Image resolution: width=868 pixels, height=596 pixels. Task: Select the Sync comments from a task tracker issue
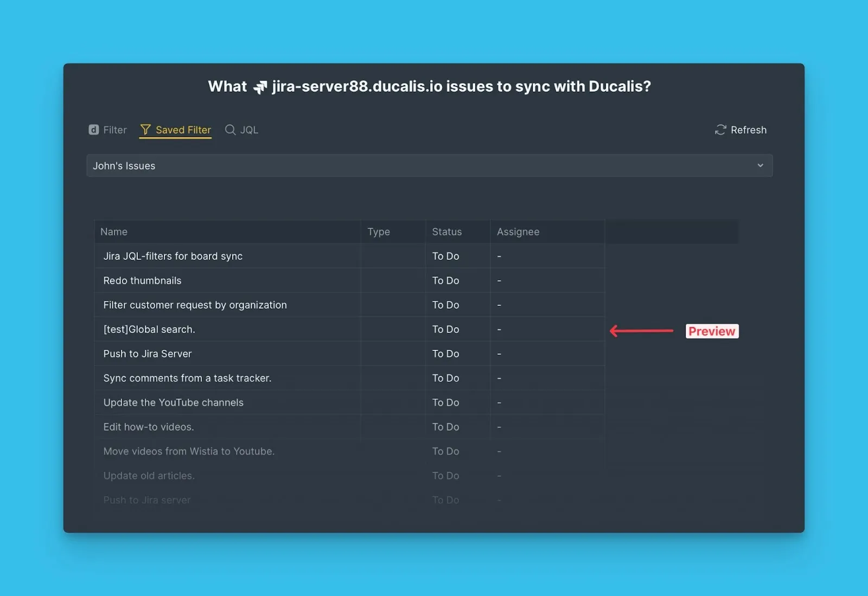[187, 378]
